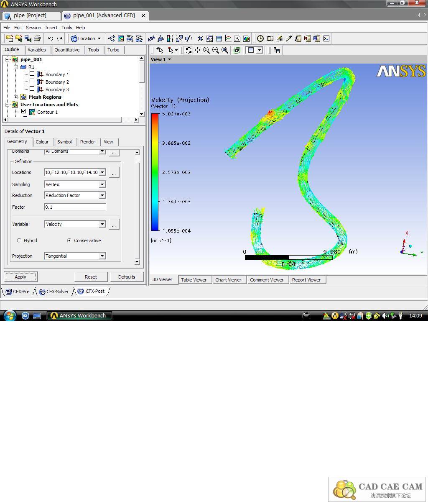Click the Variable ellipsis button

[x=114, y=224]
